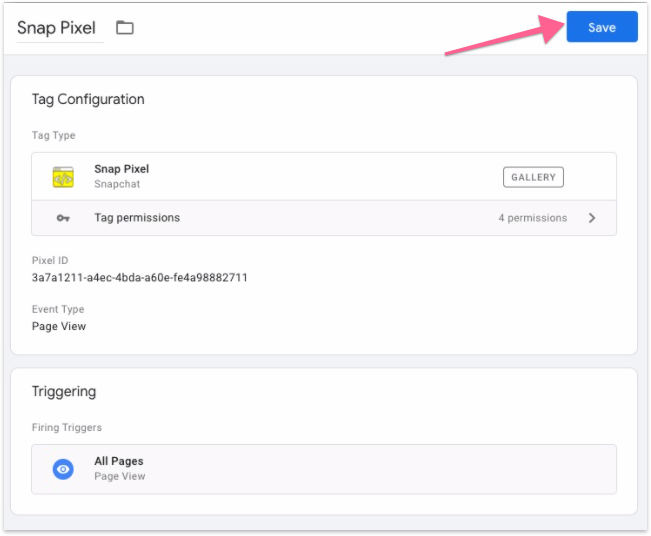The height and width of the screenshot is (536, 651).
Task: Click the Snap Pixel title in Tag Type row
Action: (x=121, y=169)
